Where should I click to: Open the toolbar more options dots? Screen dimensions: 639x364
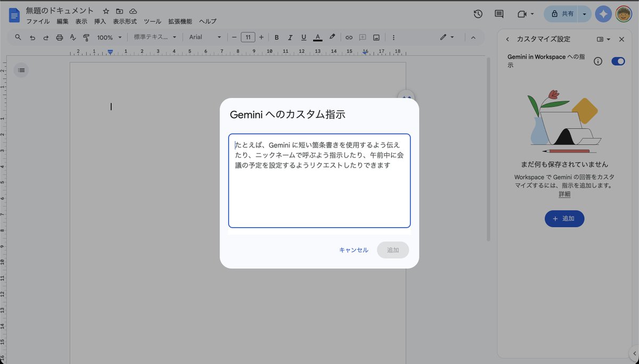coord(394,37)
